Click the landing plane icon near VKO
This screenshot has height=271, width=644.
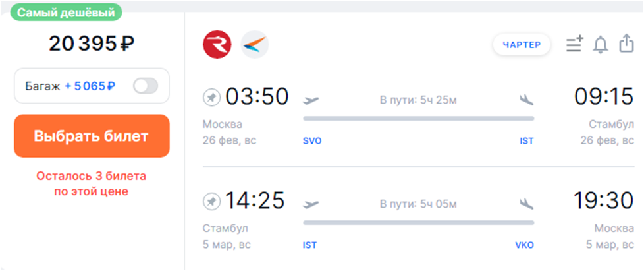tap(525, 202)
